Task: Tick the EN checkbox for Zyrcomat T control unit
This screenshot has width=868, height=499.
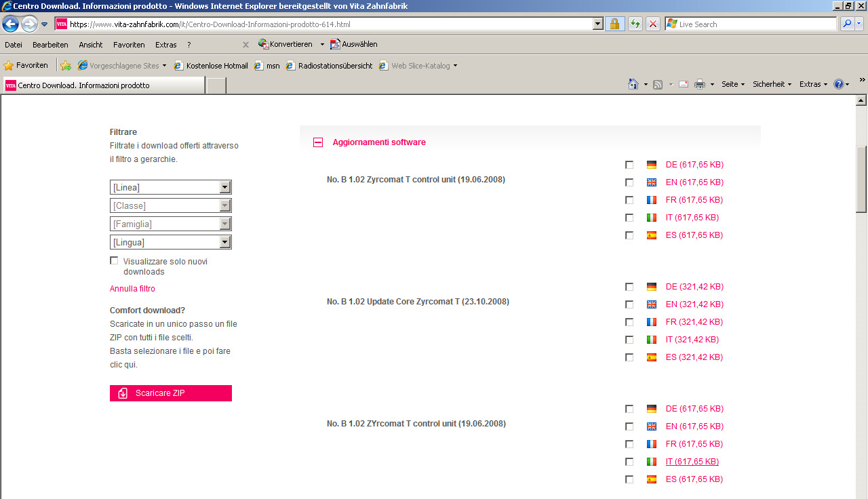Action: coord(629,182)
